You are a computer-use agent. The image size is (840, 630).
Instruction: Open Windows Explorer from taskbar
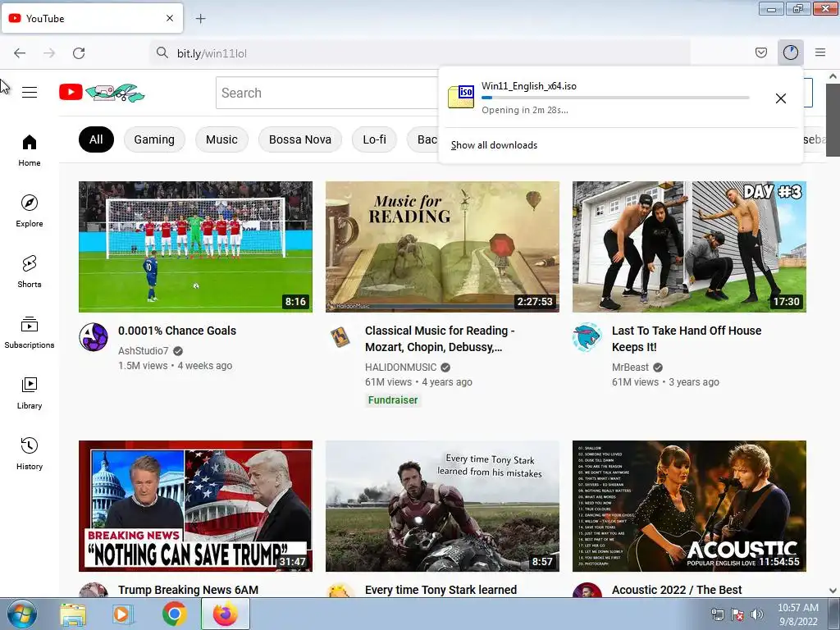point(73,614)
